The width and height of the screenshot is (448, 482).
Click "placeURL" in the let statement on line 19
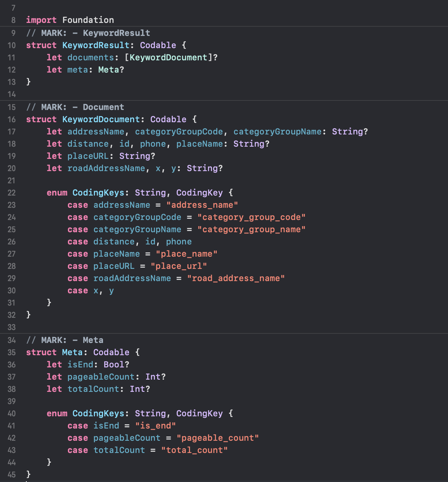88,156
